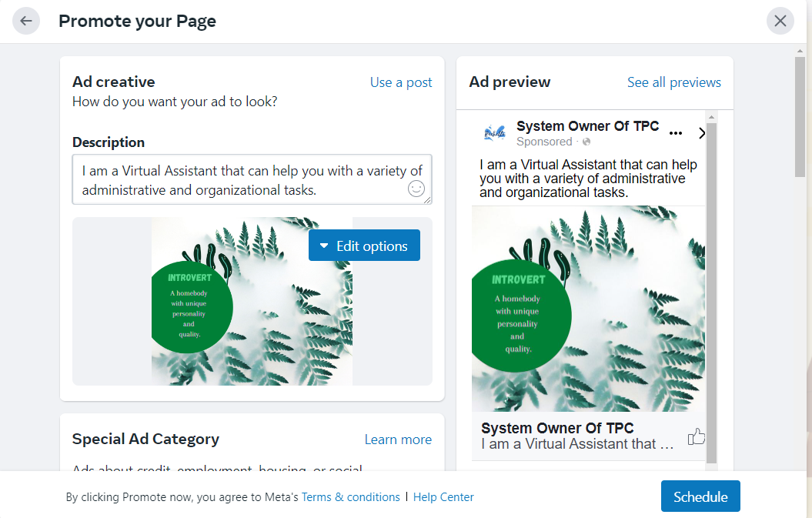Click the 'How do you want your ad to look?' text
The width and height of the screenshot is (812, 518).
(x=175, y=102)
